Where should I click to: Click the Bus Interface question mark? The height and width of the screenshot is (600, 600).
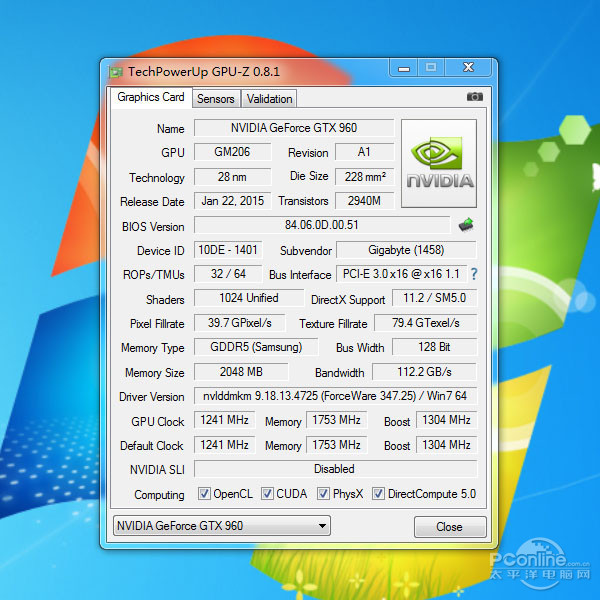(x=473, y=274)
